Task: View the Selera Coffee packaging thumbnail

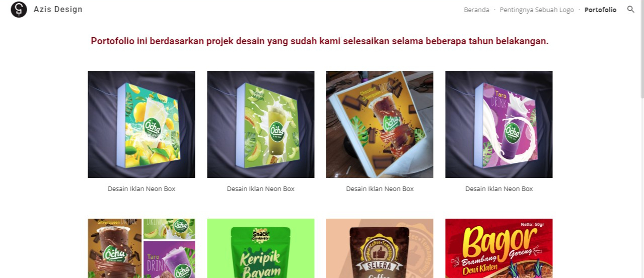Action: click(380, 248)
